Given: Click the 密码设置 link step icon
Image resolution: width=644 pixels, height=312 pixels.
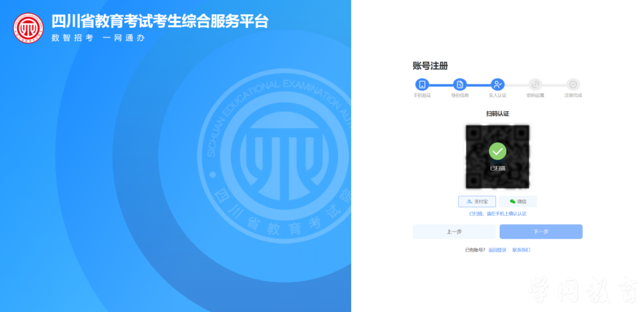Looking at the screenshot, I should click(535, 85).
